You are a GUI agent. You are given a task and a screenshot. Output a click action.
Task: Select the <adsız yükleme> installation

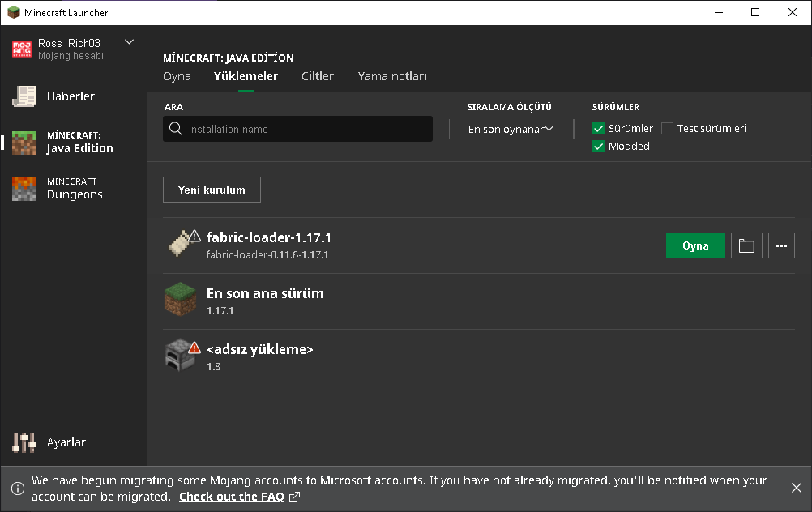478,357
